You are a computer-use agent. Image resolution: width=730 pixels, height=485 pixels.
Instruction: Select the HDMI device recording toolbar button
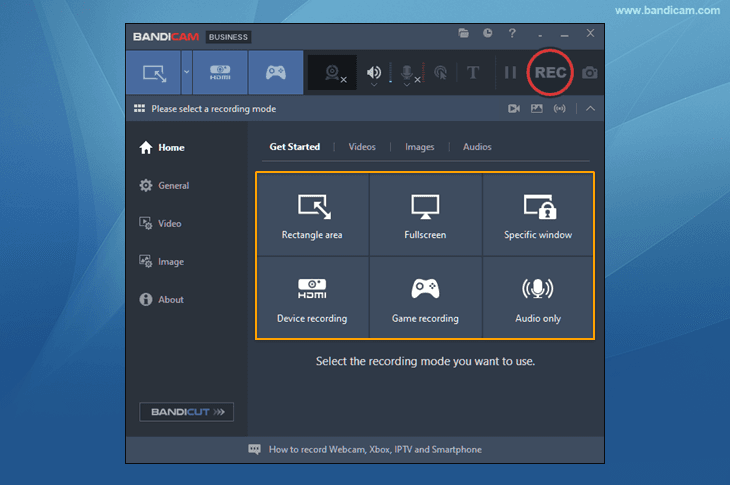pos(219,73)
